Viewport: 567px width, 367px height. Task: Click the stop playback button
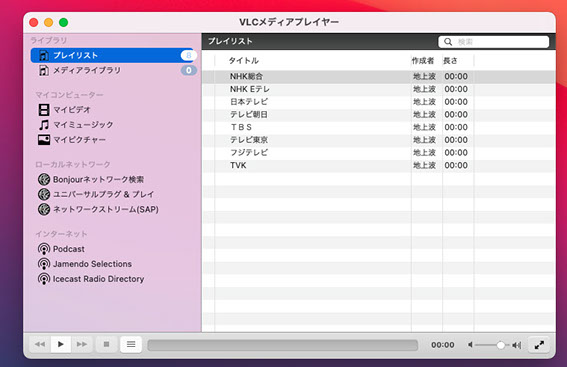pos(106,344)
